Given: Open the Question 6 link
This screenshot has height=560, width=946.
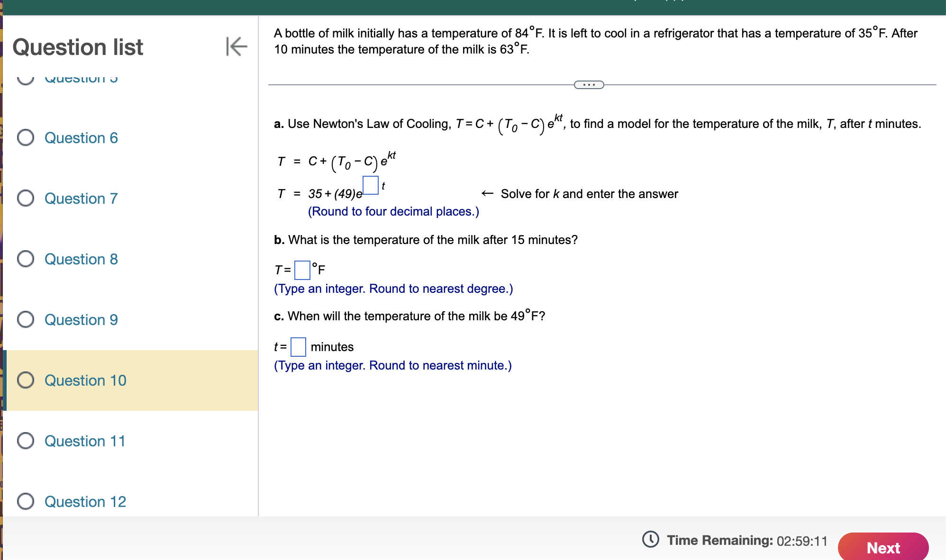Looking at the screenshot, I should pos(81,138).
